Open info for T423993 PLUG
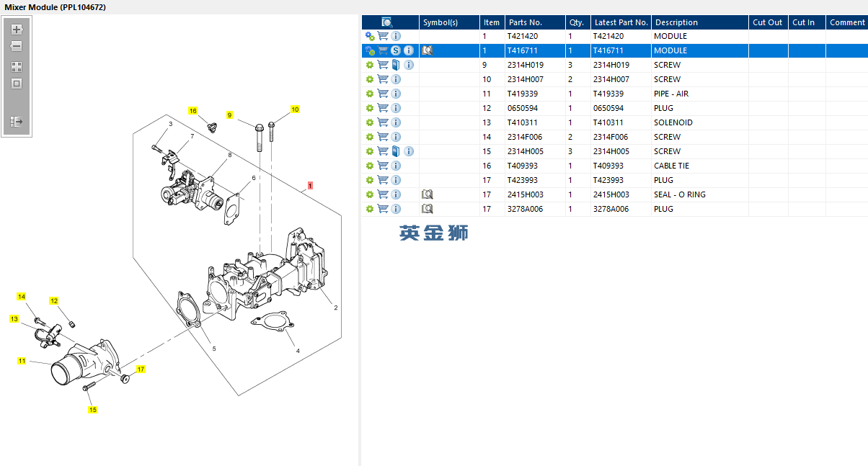Viewport: 868px width, 466px height. tap(396, 180)
